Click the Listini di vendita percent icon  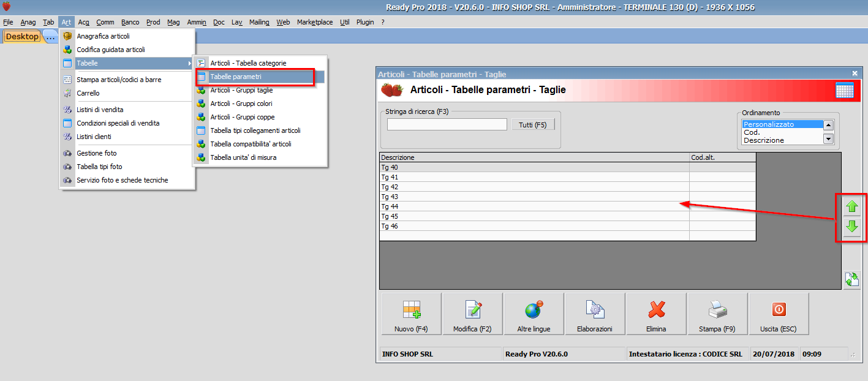[x=67, y=110]
